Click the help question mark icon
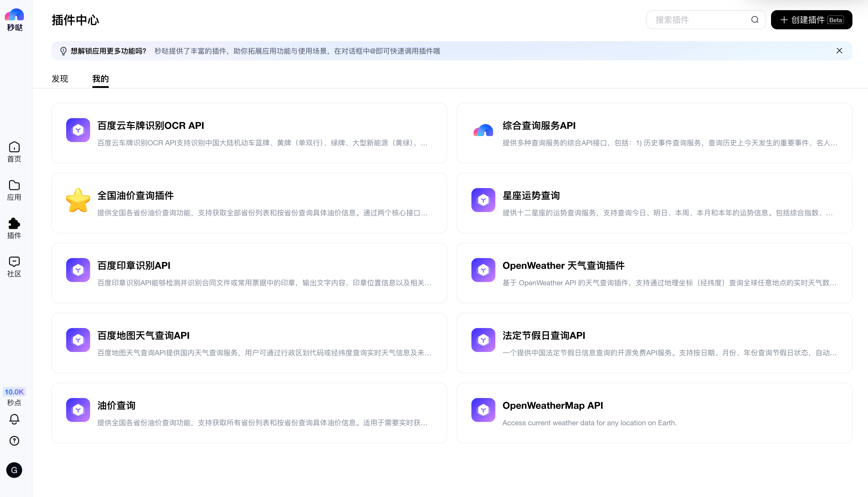868x497 pixels. coord(14,441)
